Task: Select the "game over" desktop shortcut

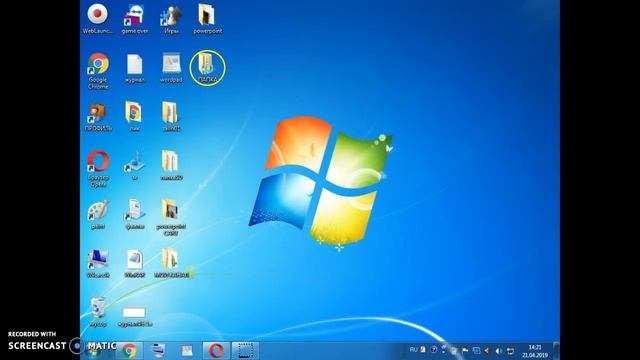Action: coord(134,18)
